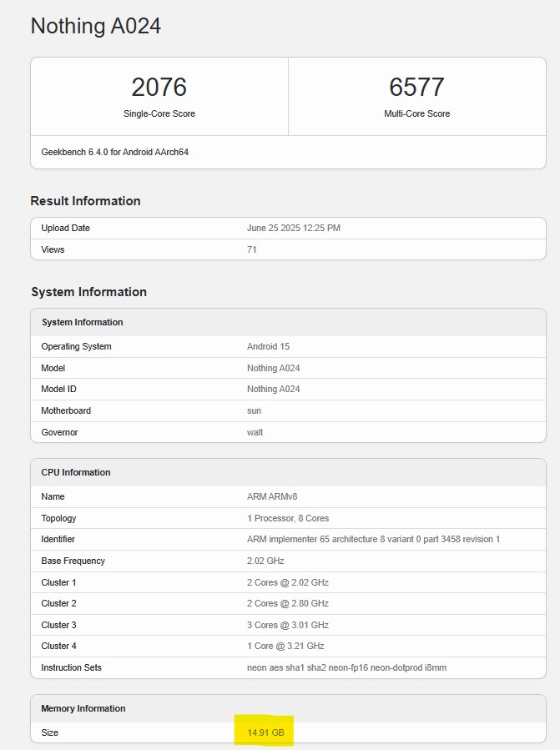
Task: Click the Result Information heading
Action: [x=85, y=201]
